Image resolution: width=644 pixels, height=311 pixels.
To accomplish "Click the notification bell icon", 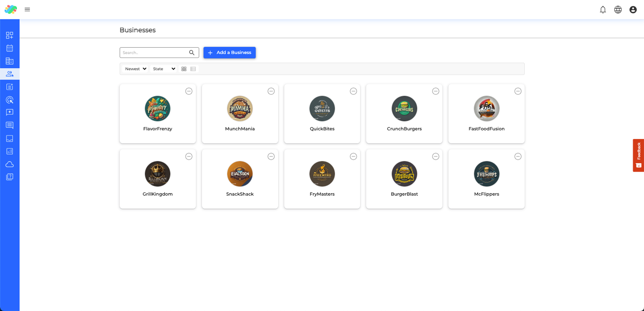I will pyautogui.click(x=603, y=10).
